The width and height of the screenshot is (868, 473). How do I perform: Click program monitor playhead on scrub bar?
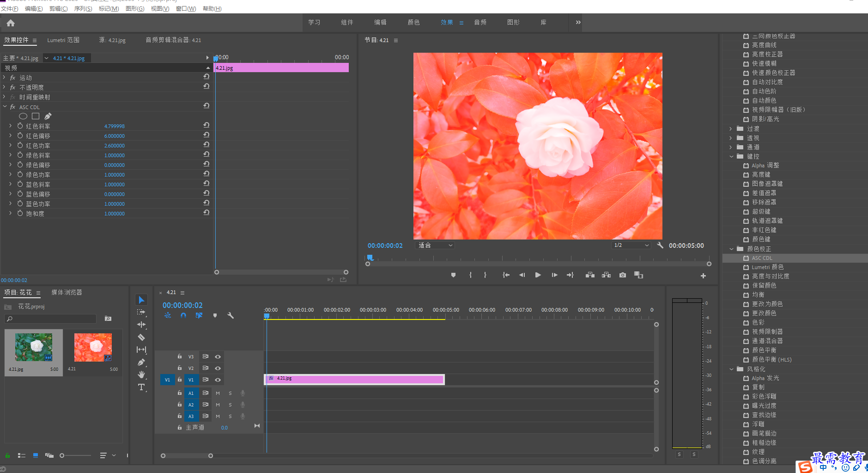370,258
